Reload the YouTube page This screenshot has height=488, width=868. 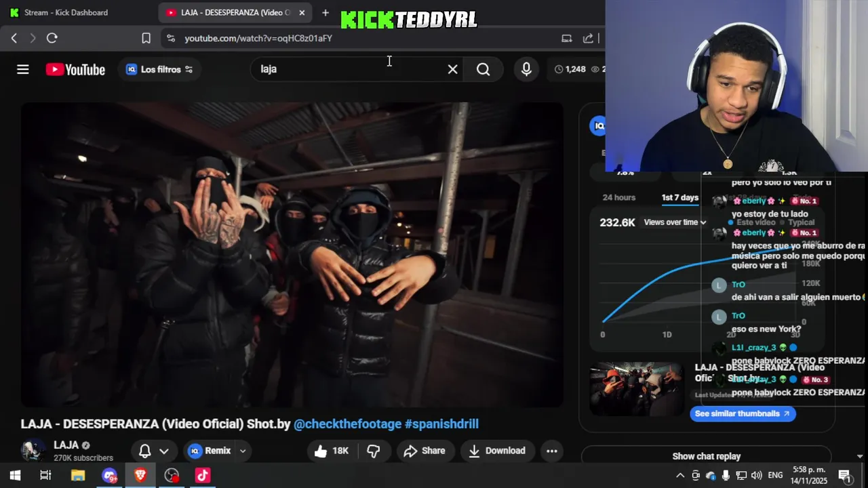coord(52,38)
